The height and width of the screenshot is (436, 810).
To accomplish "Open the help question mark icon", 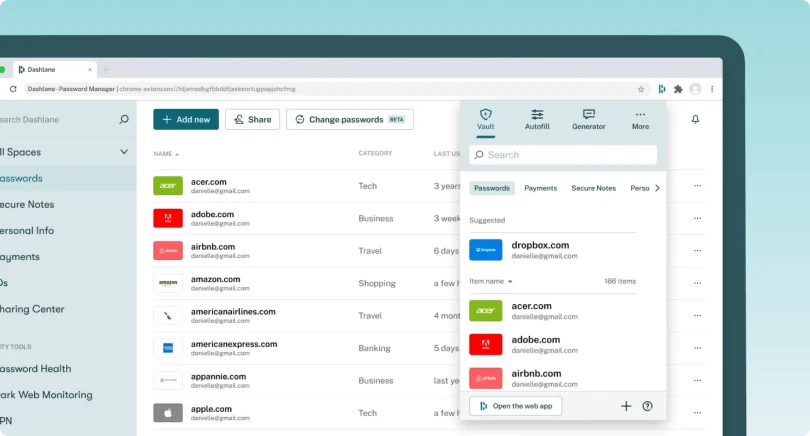I will (647, 406).
